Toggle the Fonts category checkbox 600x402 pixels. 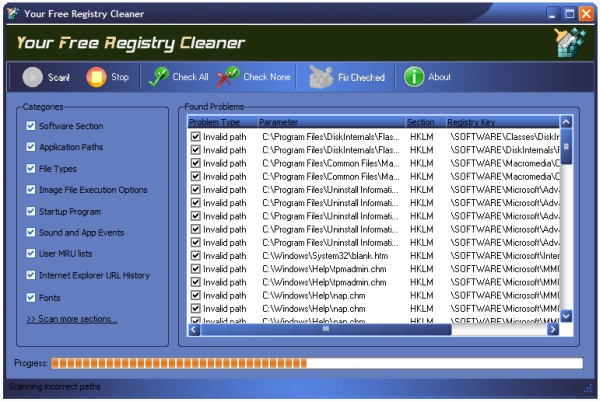[x=31, y=297]
